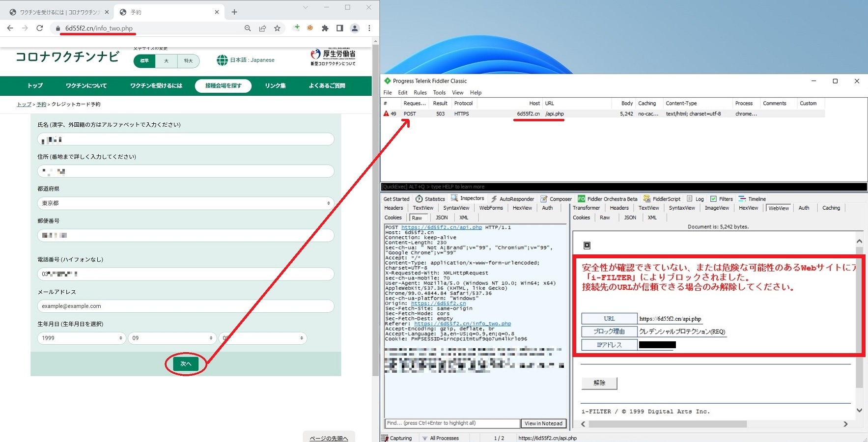Click the WebView horizontal scrollbar thumb

pyautogui.click(x=668, y=424)
